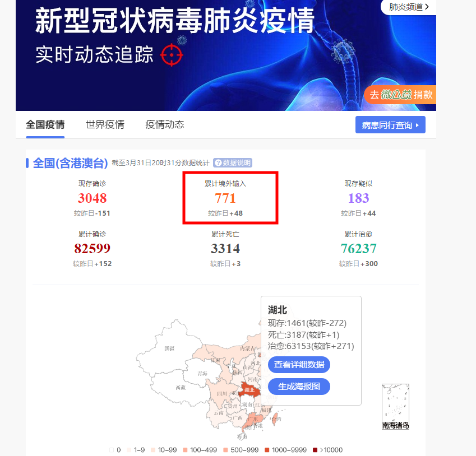This screenshot has width=476, height=456.
Task: Open the 南海诸岛 inset map
Action: [x=395, y=407]
